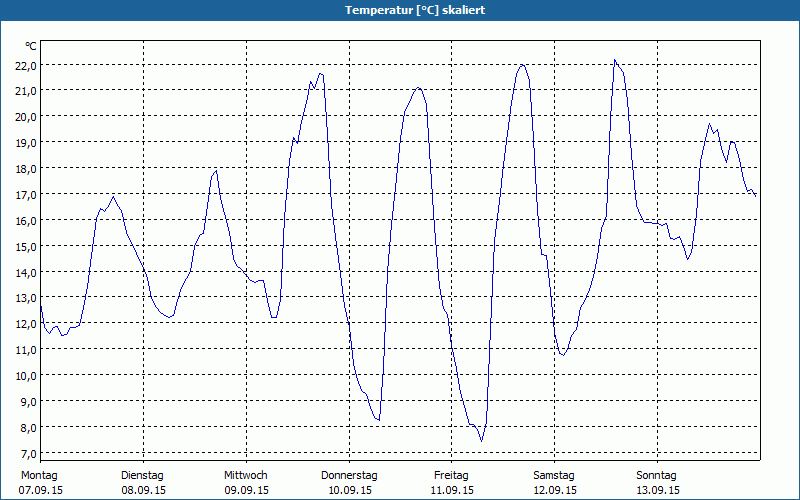The image size is (800, 500).
Task: Click the 14,0 y-axis label
Action: [26, 272]
